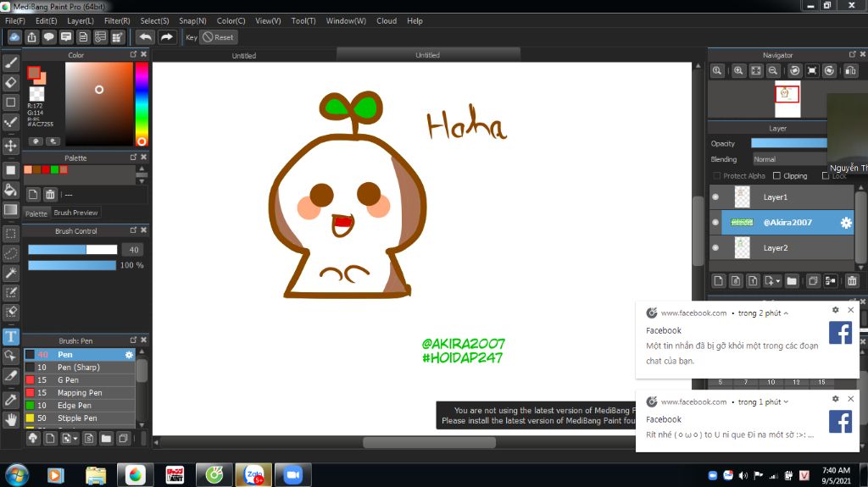Viewport: 868px width, 487px height.
Task: Undock the Color panel
Action: point(133,54)
